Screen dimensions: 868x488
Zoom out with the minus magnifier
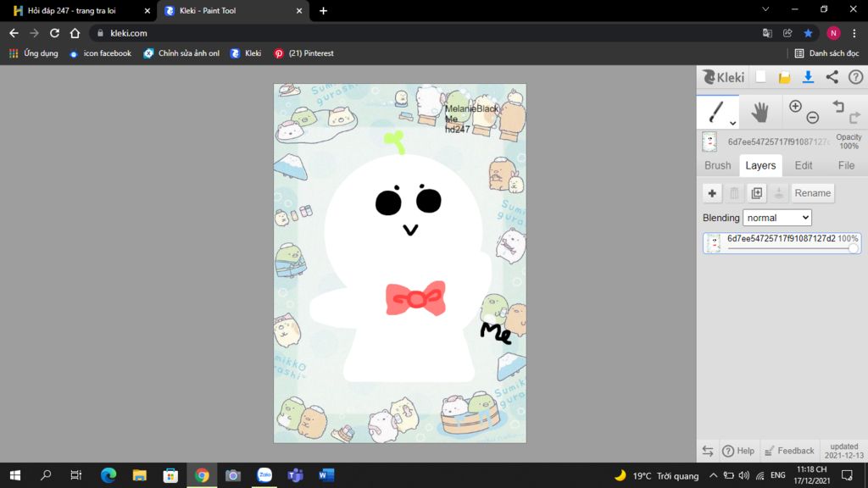click(x=813, y=117)
